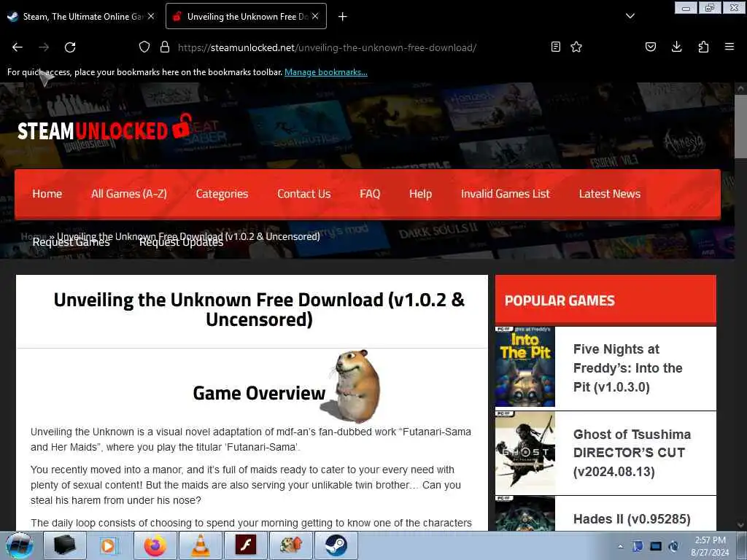This screenshot has width=747, height=560.
Task: Close the Unveiling the Unknown tab
Action: tap(315, 16)
